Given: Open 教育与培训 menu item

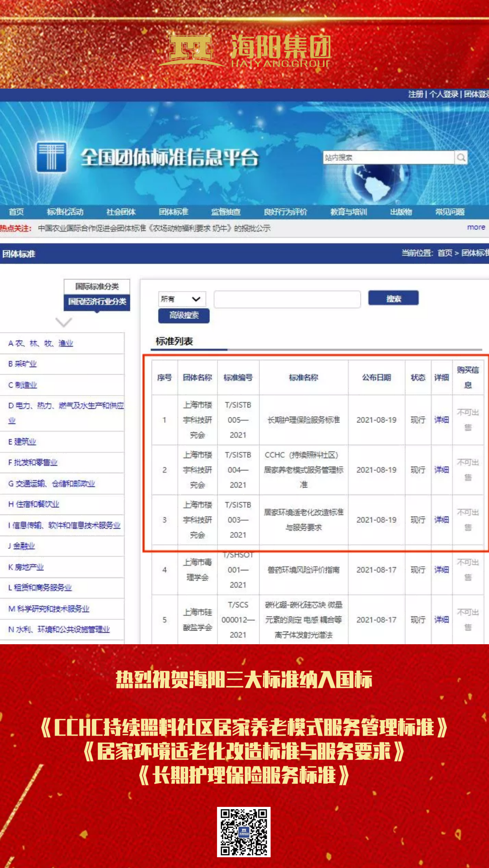Looking at the screenshot, I should coord(349,212).
